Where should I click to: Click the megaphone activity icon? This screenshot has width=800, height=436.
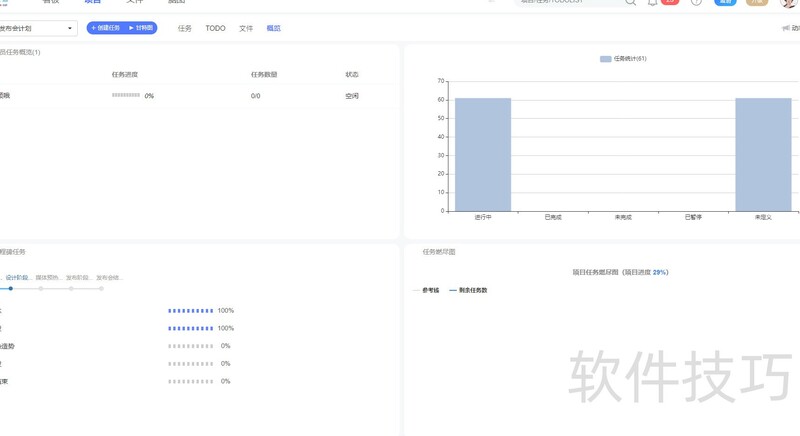pyautogui.click(x=786, y=28)
